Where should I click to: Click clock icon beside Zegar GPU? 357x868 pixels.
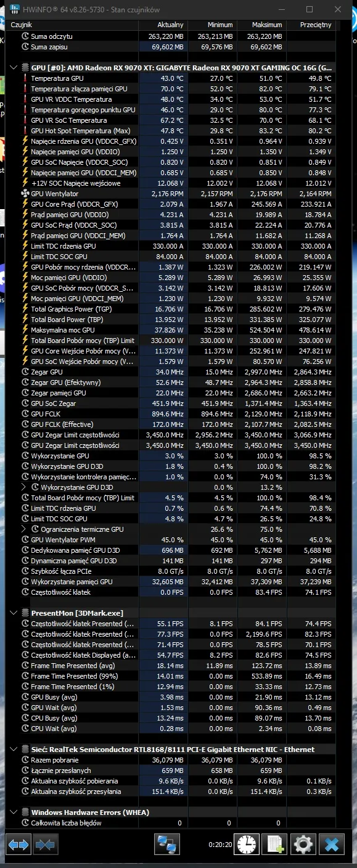[25, 372]
